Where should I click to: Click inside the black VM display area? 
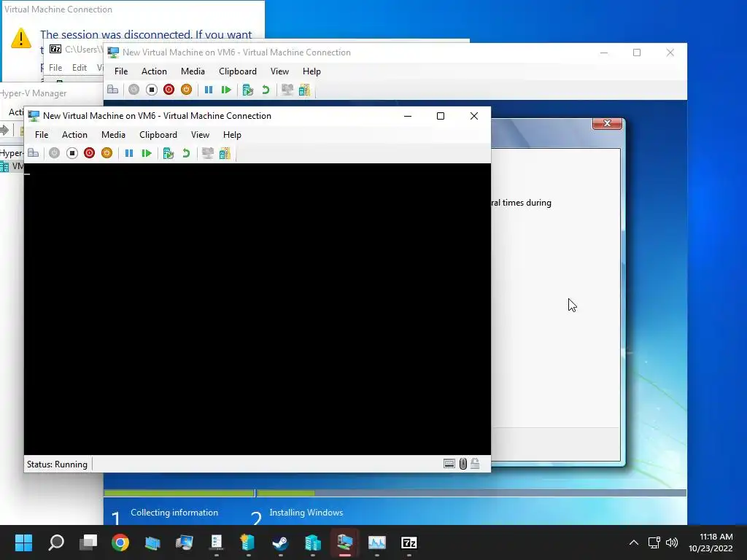258,309
